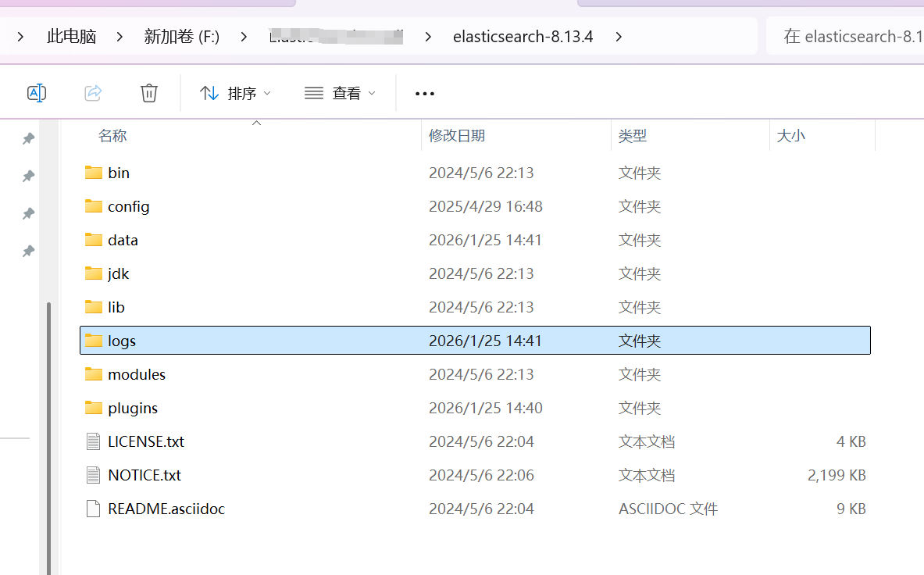The width and height of the screenshot is (924, 575).
Task: Click the first pin icon in sidebar
Action: coord(28,139)
